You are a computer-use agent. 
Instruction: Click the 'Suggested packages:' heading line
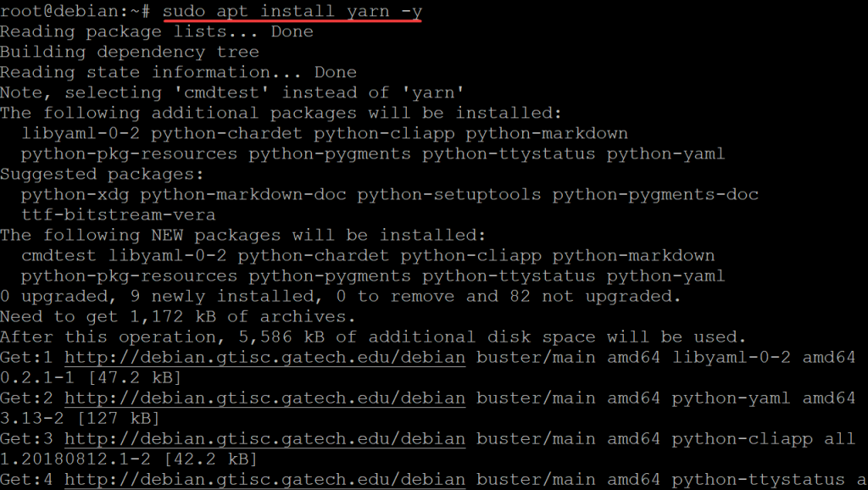[102, 174]
